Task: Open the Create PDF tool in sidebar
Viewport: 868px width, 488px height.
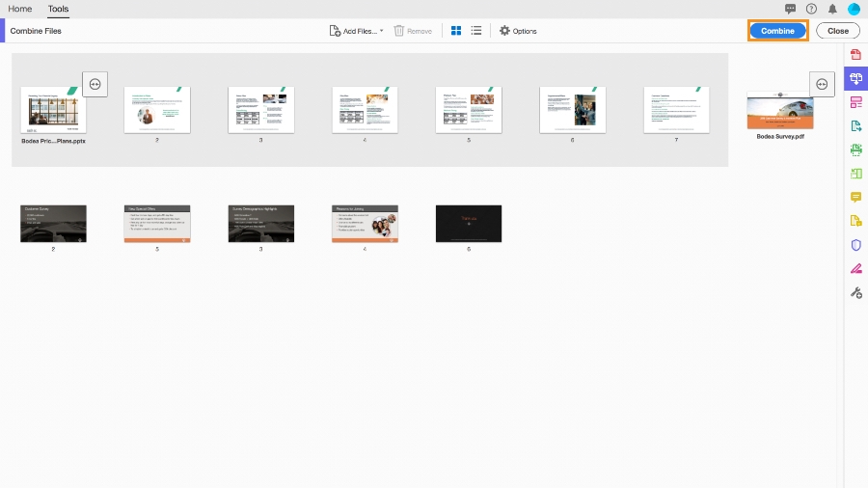Action: (x=855, y=54)
